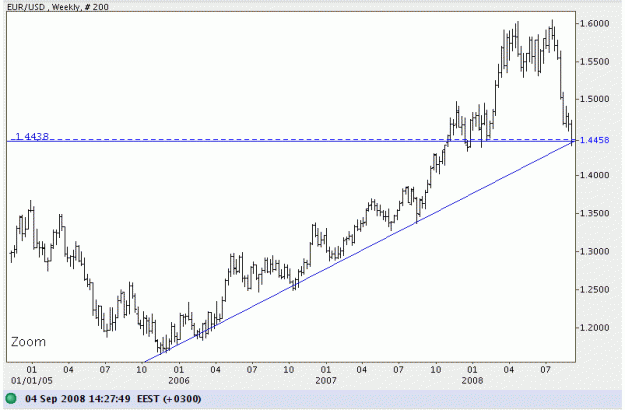Click the 1.3500 price axis value
The height and width of the screenshot is (410, 625).
(594, 214)
